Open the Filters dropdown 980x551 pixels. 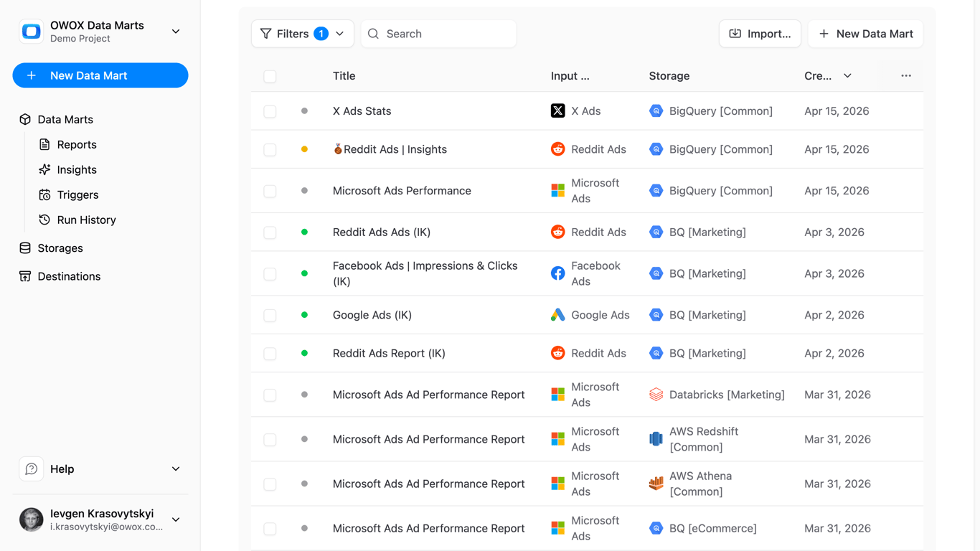[x=303, y=34]
